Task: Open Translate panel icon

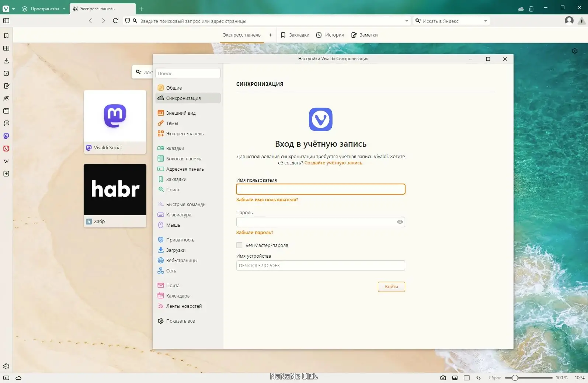Action: (6, 98)
